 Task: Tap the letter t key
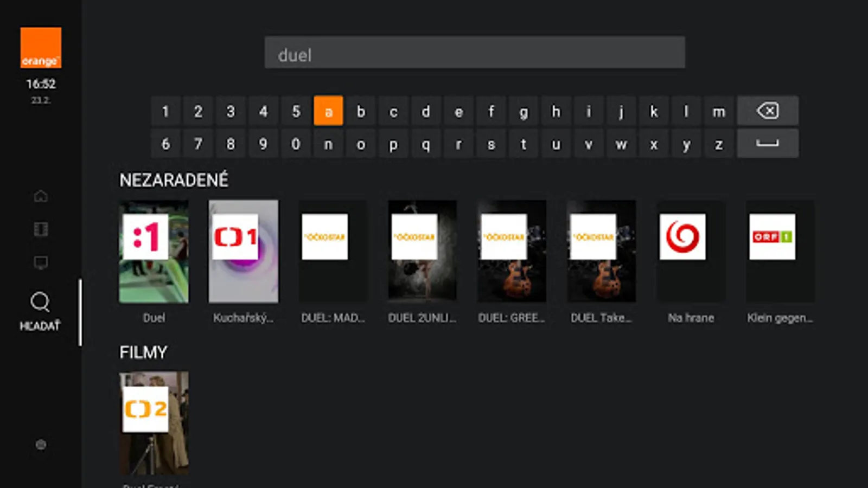coord(524,144)
